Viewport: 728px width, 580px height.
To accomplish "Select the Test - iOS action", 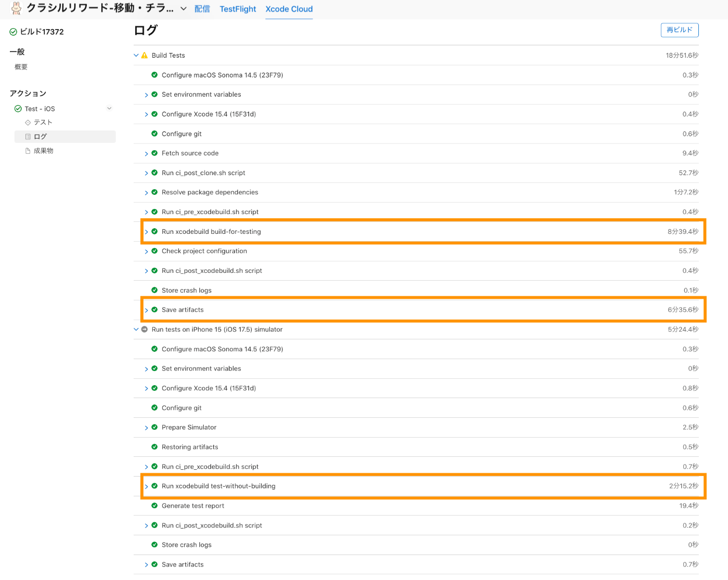I will click(x=40, y=109).
